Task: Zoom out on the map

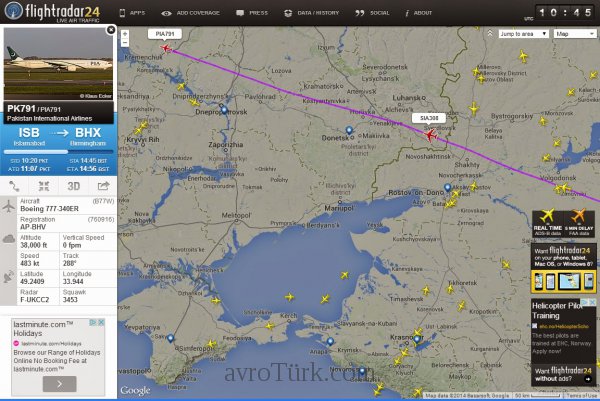Action: click(125, 43)
